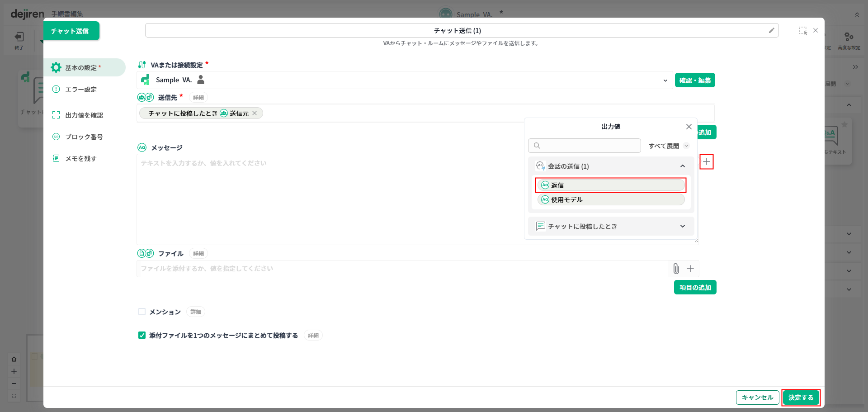Collapse the 会話の送信 (1) section
Viewport: 868px width, 412px height.
[x=682, y=166]
